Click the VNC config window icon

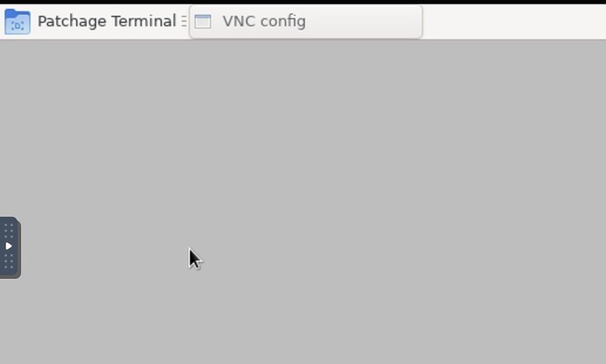203,22
